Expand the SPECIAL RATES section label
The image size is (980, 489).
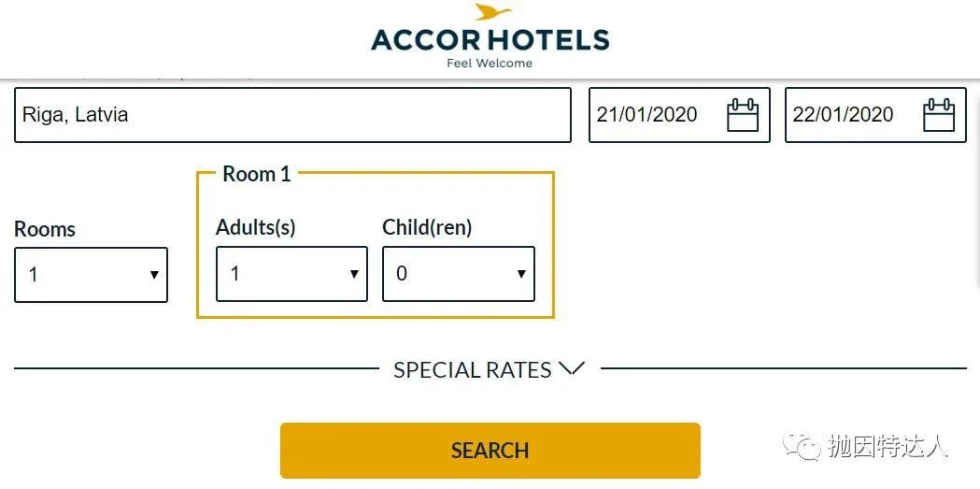pos(473,369)
